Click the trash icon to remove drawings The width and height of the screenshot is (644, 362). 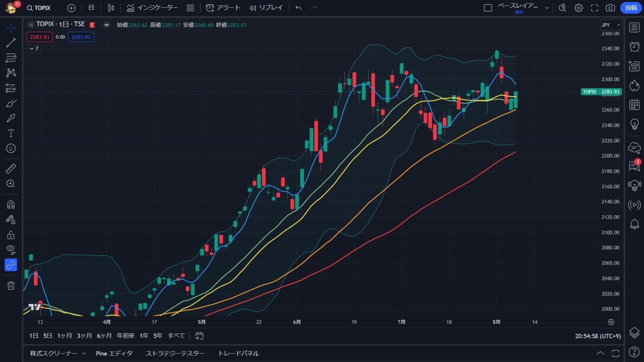coord(11,286)
